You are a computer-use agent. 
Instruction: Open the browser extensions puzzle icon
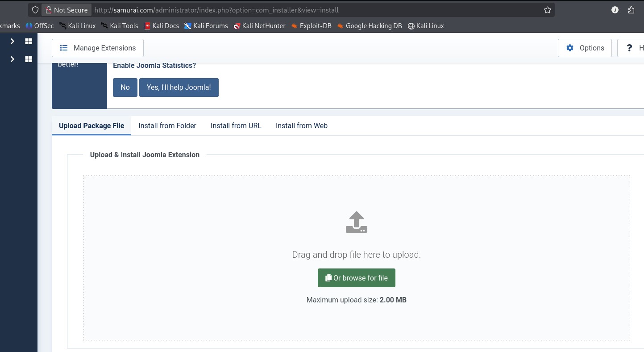tap(631, 10)
